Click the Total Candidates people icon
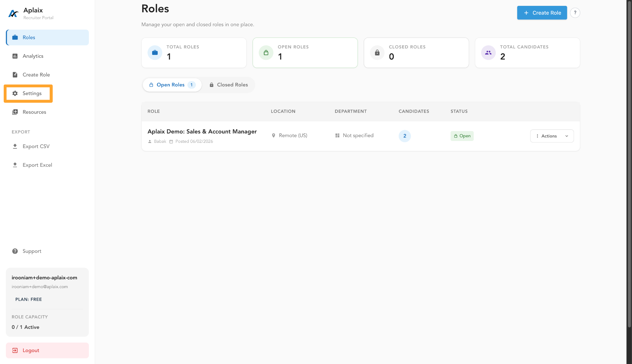632x364 pixels. point(488,53)
